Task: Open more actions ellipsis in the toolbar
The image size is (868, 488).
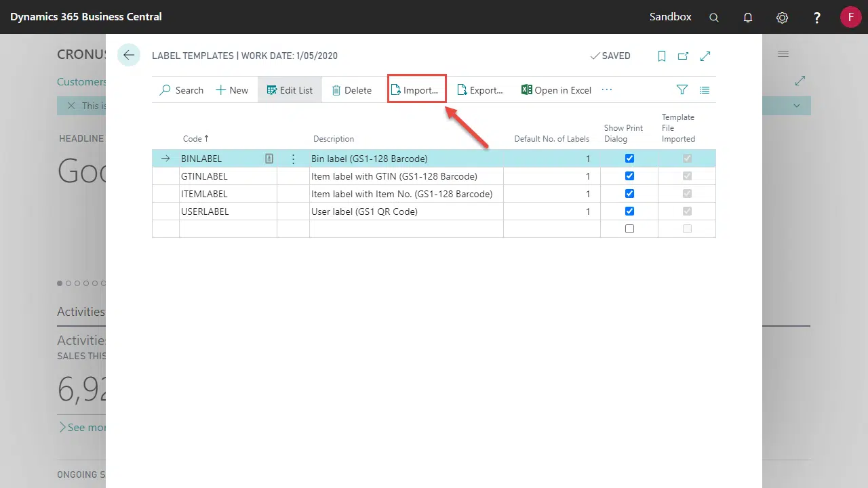Action: 606,90
